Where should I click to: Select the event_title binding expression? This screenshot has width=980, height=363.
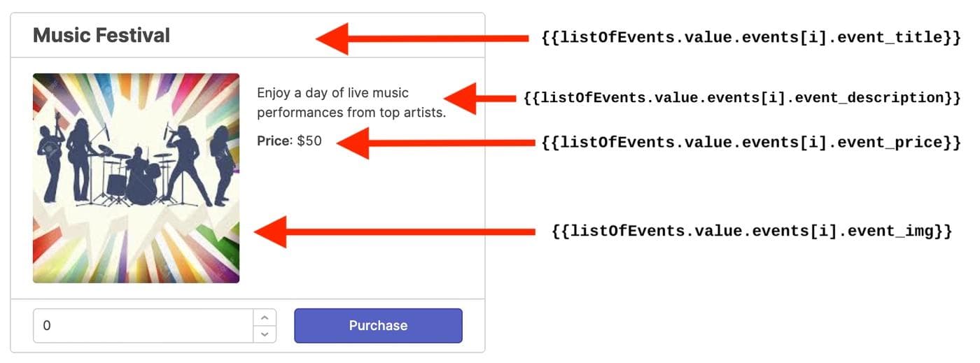(x=751, y=38)
